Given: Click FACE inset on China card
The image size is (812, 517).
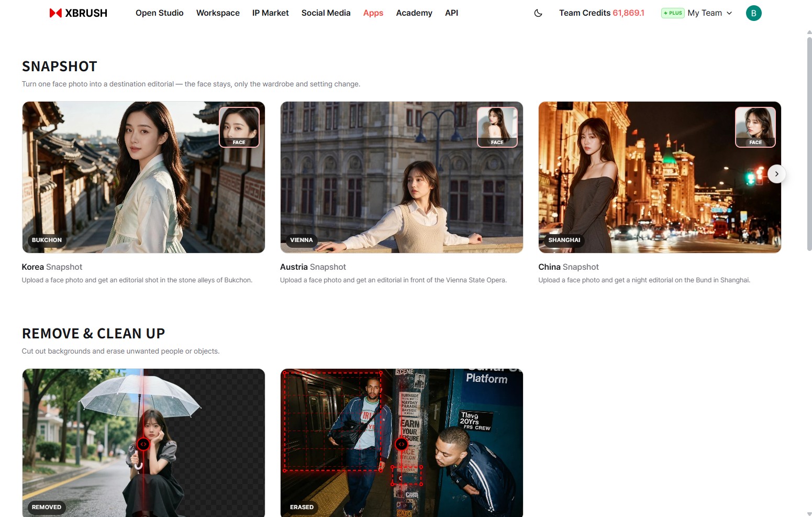Looking at the screenshot, I should click(x=755, y=127).
